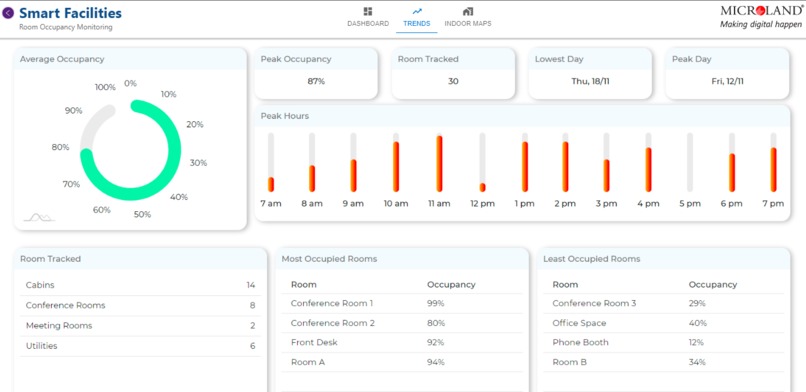Image resolution: width=806 pixels, height=392 pixels.
Task: Select the 12 pm peak hours bar
Action: pos(482,162)
